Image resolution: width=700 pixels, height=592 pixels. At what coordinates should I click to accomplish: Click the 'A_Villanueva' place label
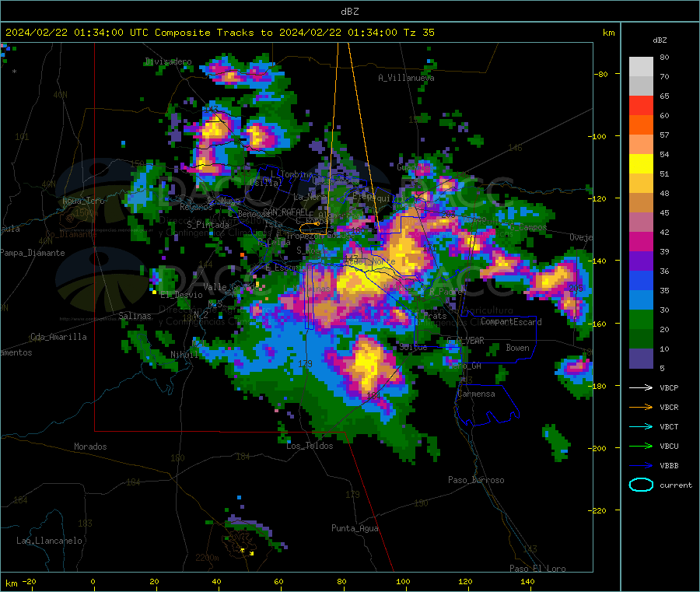pyautogui.click(x=406, y=78)
